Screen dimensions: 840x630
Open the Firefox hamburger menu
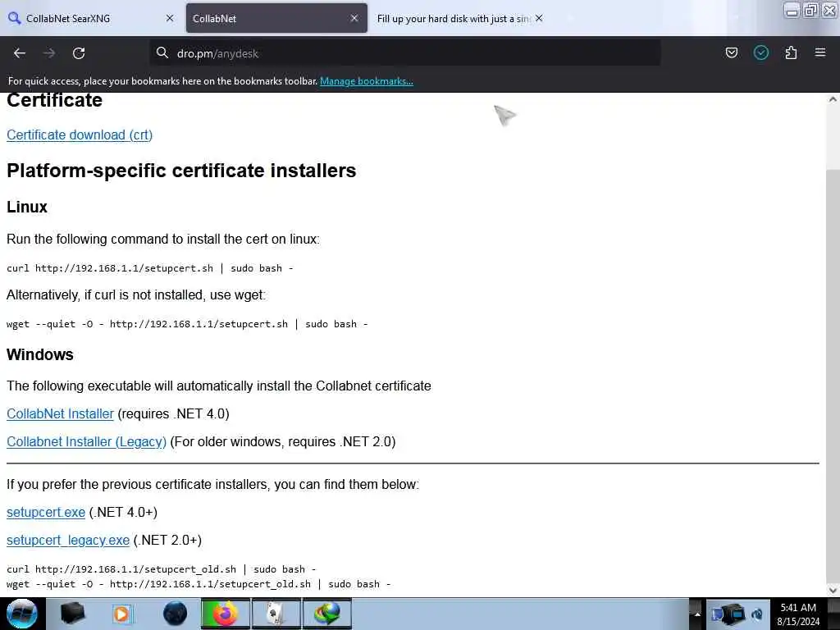820,52
